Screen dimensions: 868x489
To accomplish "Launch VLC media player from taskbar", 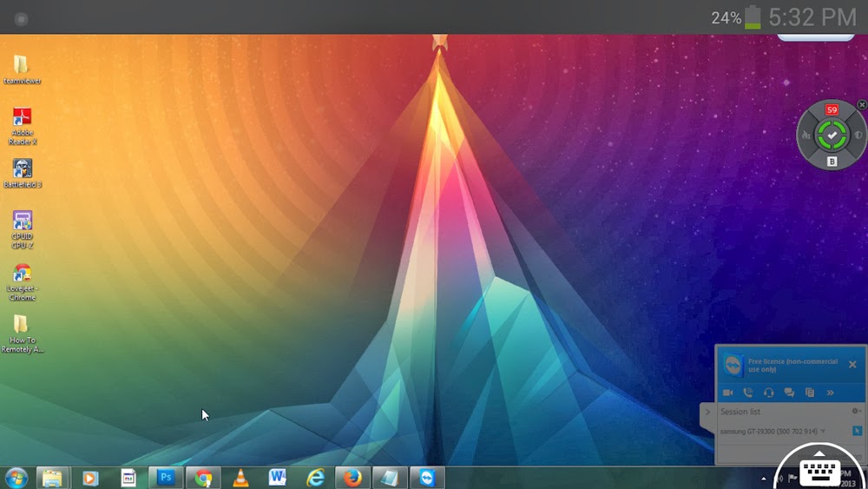I will pyautogui.click(x=240, y=478).
